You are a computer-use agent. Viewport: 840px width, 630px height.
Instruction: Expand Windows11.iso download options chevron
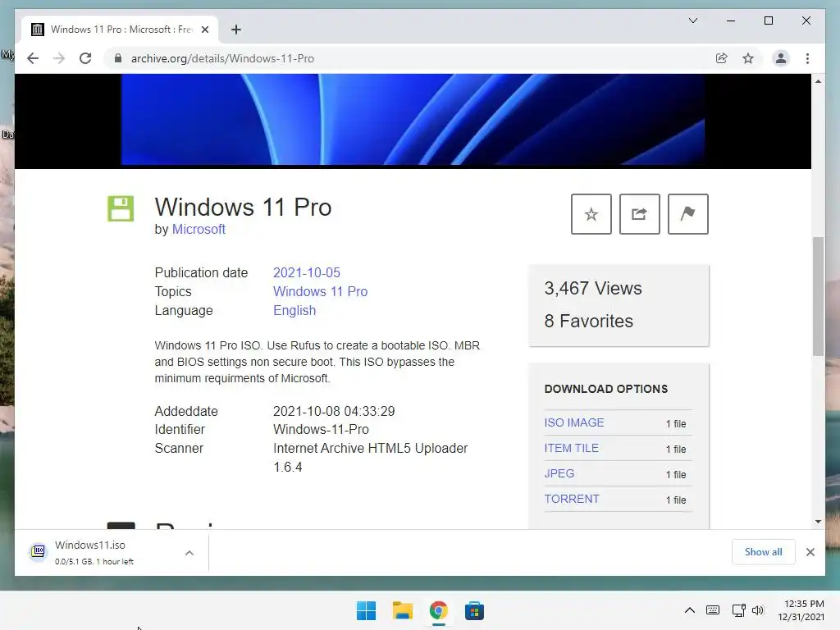pyautogui.click(x=189, y=553)
